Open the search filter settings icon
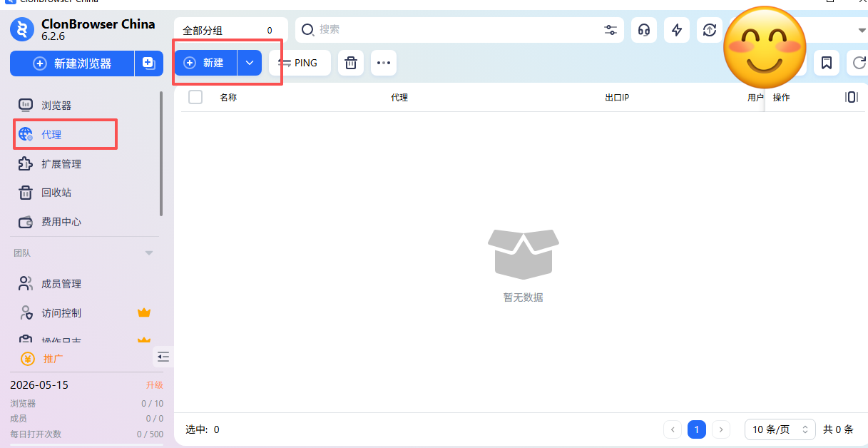The image size is (868, 448). (611, 30)
